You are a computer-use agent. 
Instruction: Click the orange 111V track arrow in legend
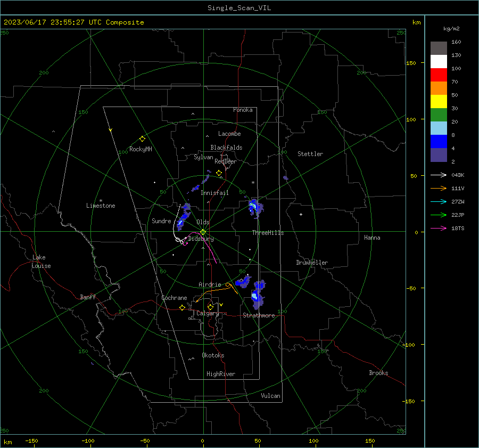(x=439, y=189)
